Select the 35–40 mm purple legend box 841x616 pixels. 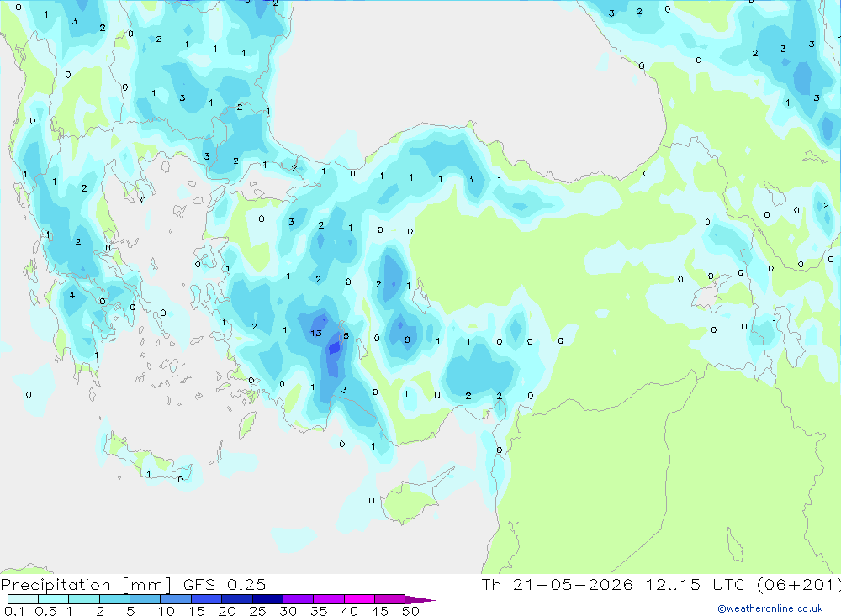pyautogui.click(x=329, y=599)
